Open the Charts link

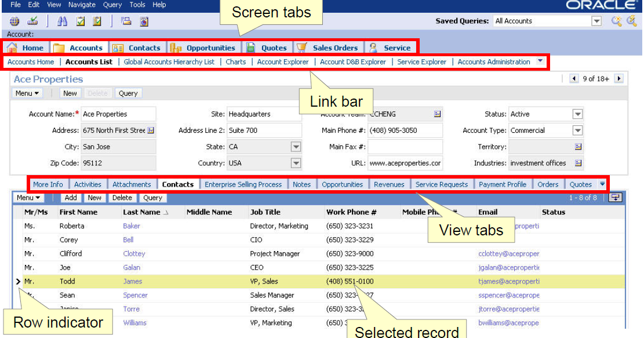[x=236, y=61]
